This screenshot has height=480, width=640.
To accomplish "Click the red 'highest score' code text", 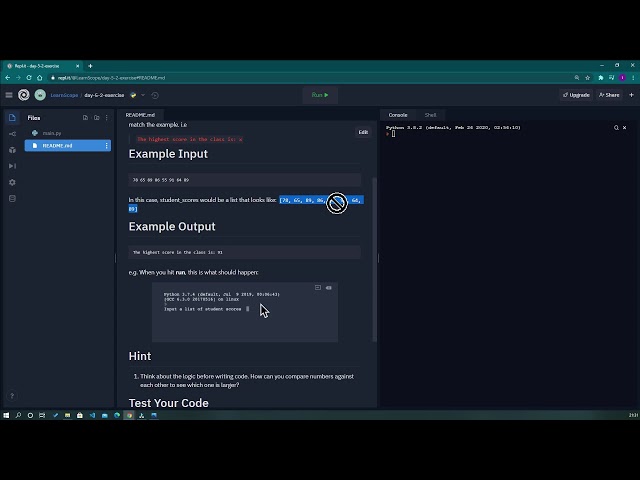I will pyautogui.click(x=189, y=139).
